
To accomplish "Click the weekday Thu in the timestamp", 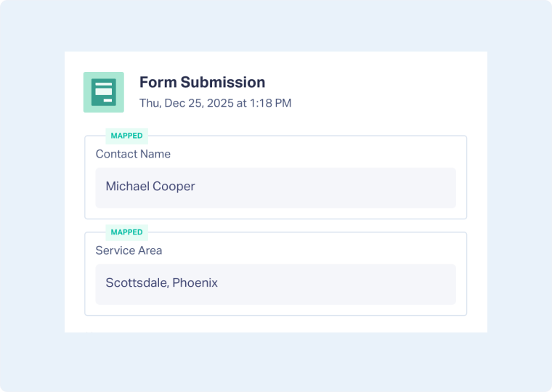I will click(149, 103).
